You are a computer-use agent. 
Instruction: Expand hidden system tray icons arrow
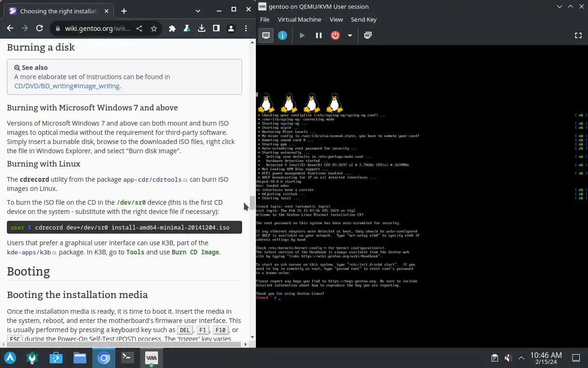(x=521, y=358)
